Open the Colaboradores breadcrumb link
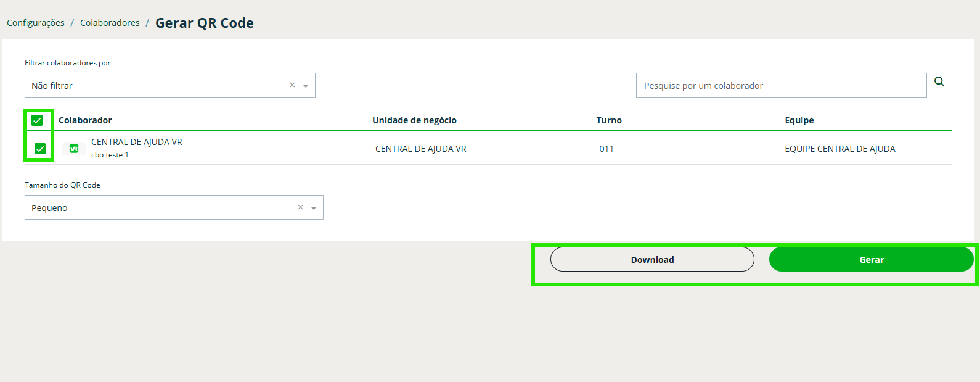This screenshot has height=382, width=980. [110, 23]
